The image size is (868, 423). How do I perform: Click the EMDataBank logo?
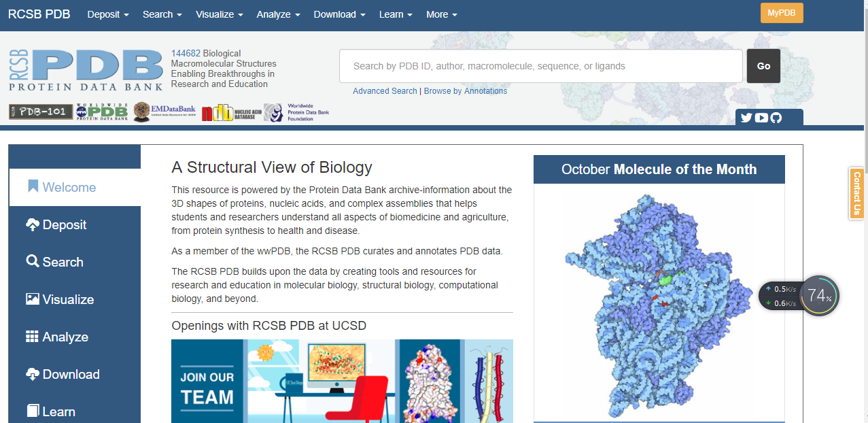(x=164, y=112)
